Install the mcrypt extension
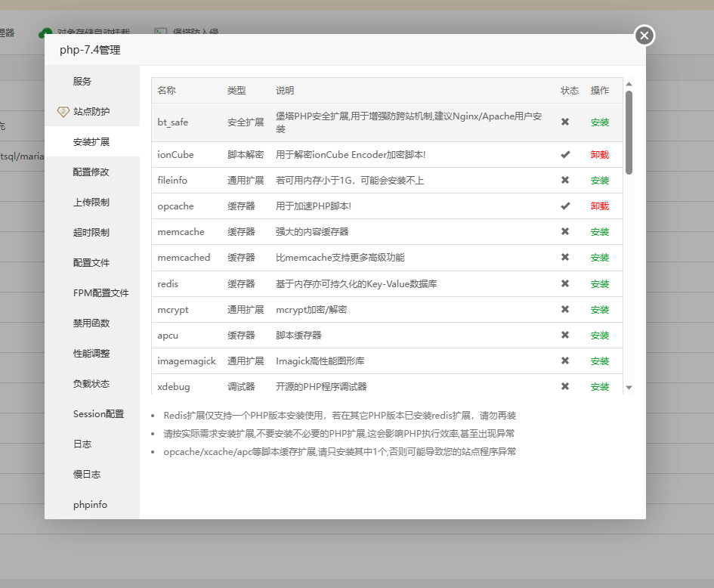 coord(599,310)
